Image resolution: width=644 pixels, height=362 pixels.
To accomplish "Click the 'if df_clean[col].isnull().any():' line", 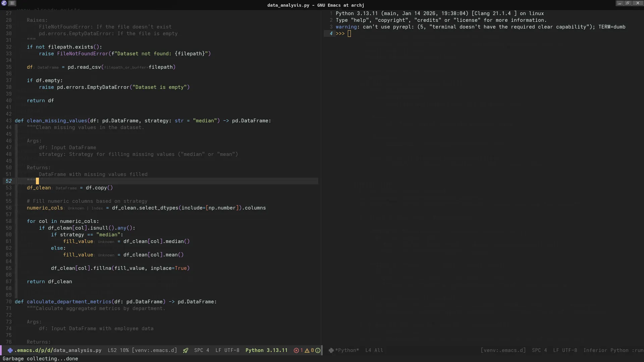I will [87, 228].
